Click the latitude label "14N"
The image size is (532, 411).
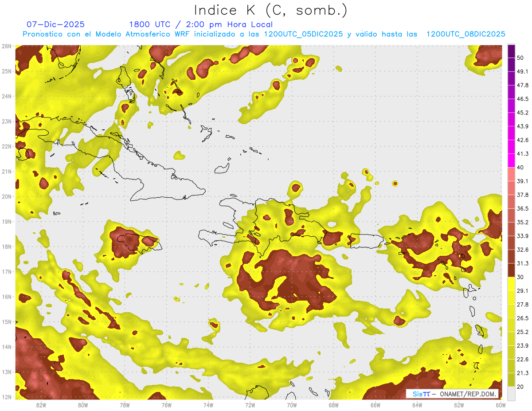6,347
